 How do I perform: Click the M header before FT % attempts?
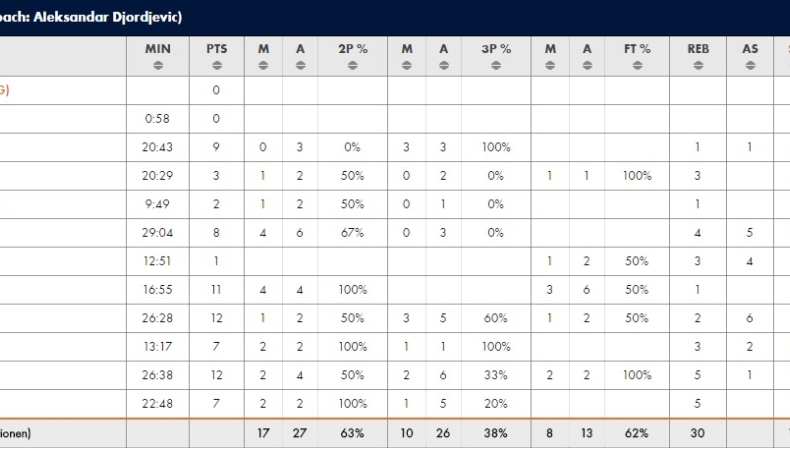(x=550, y=48)
